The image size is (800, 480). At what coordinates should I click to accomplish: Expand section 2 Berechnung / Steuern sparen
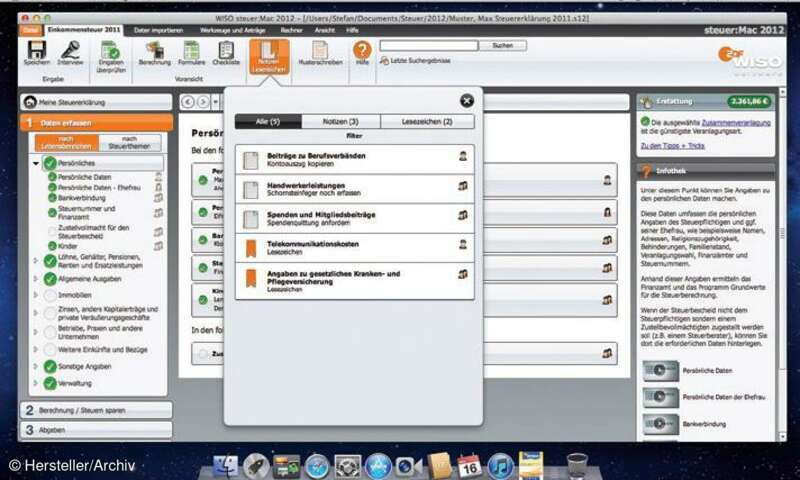(96, 410)
